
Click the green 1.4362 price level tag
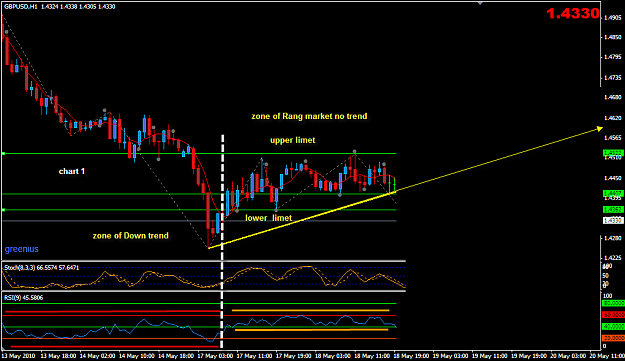(x=613, y=210)
